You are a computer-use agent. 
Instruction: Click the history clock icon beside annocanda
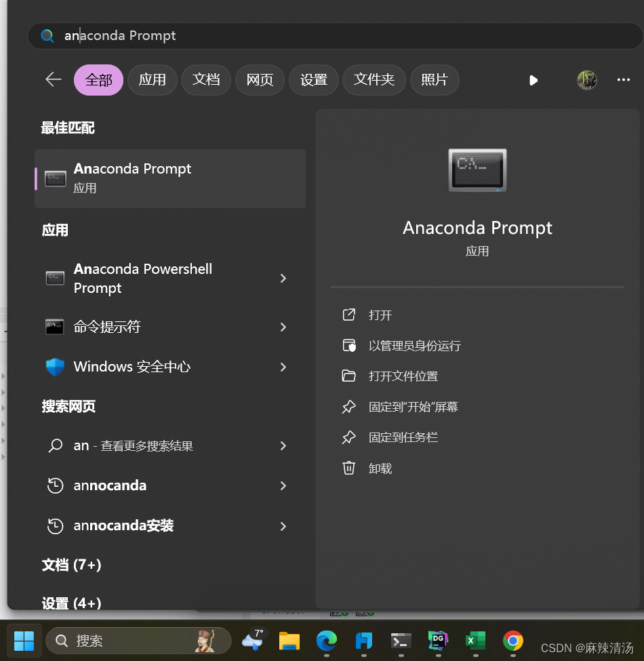point(55,485)
